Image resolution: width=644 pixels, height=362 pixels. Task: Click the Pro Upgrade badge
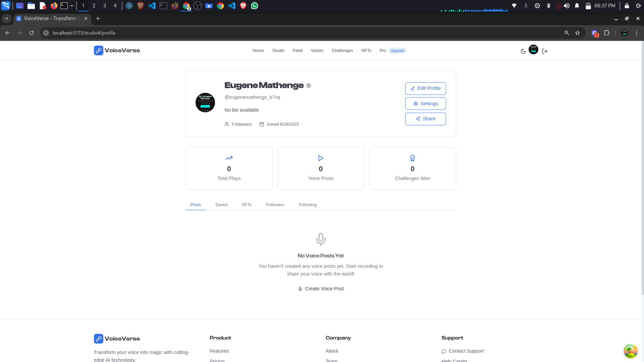(397, 51)
